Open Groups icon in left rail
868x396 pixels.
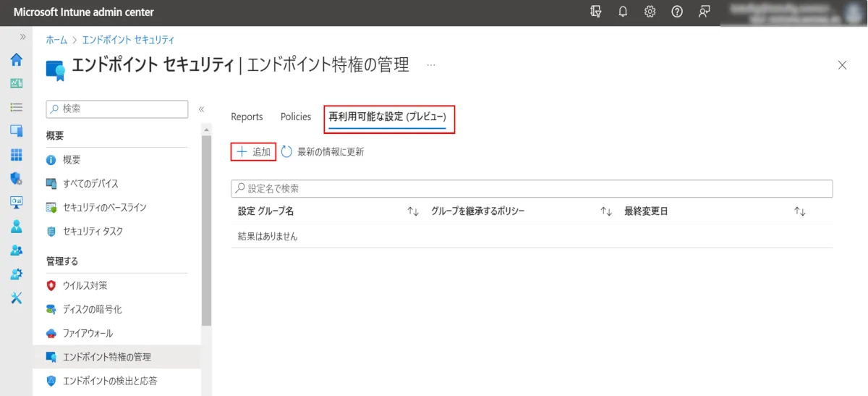pyautogui.click(x=16, y=250)
